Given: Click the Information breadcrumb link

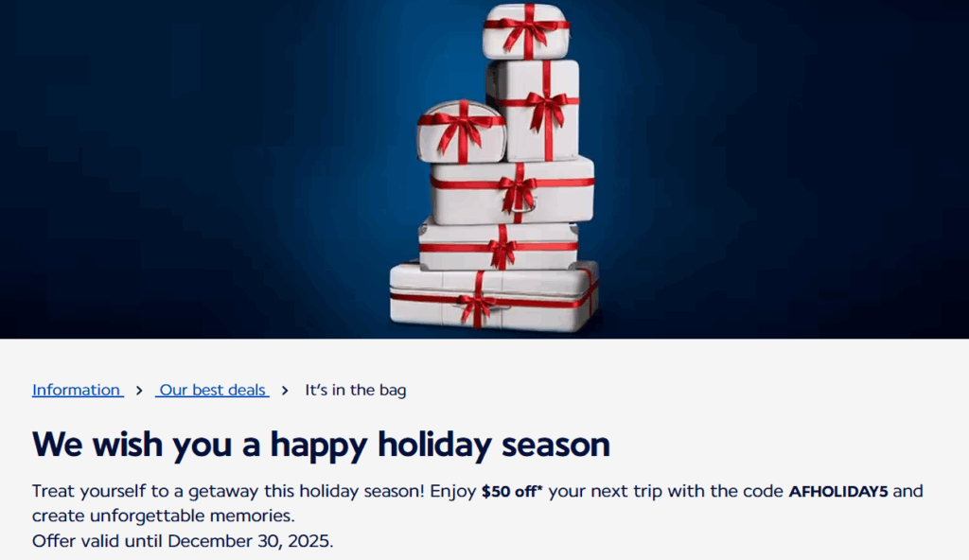Looking at the screenshot, I should [x=77, y=390].
